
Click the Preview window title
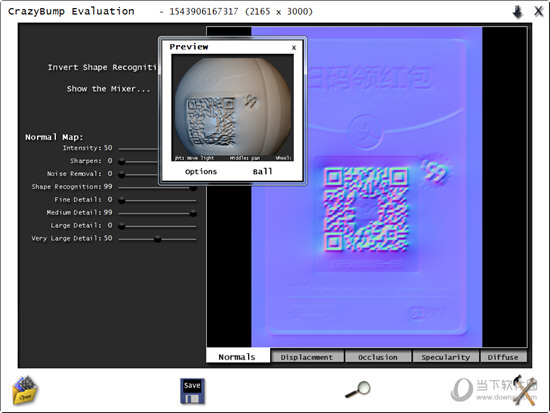click(189, 47)
